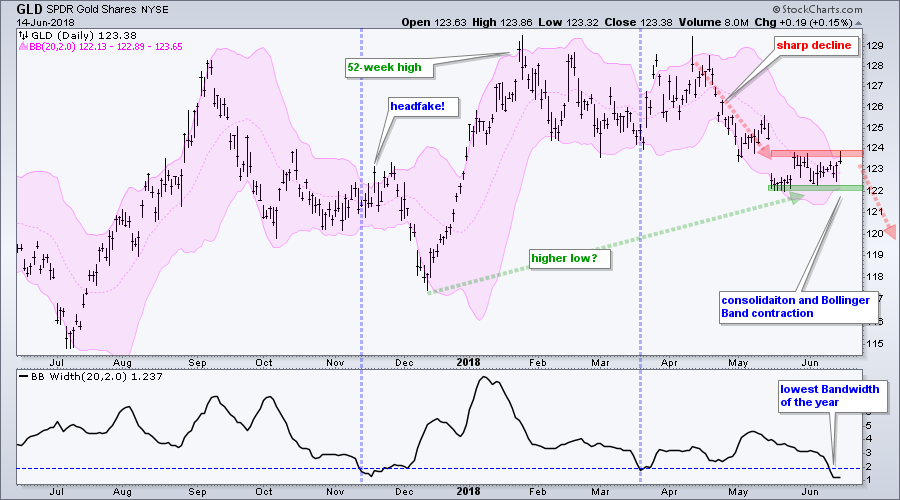Viewport: 900px width, 500px height.
Task: Click the GLD ticker symbol in the title
Action: (x=29, y=9)
